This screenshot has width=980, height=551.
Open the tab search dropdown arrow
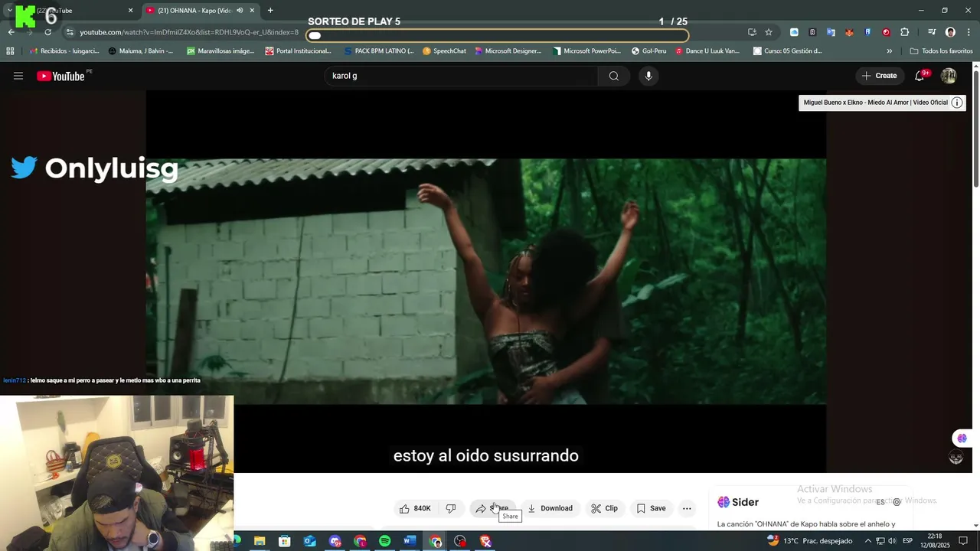point(9,11)
